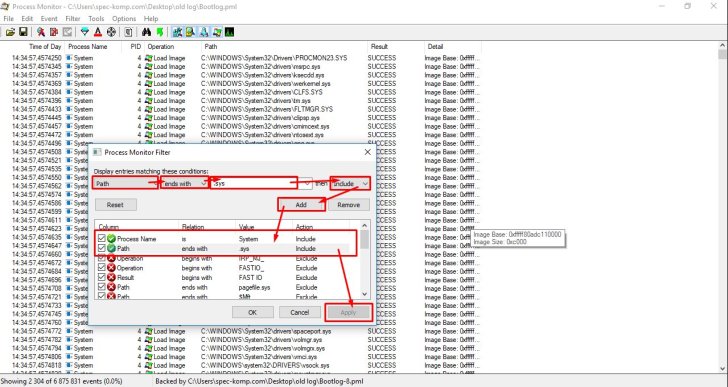728x387 pixels.
Task: Open the Path column dropdown in filter dialog
Action: tap(125, 183)
